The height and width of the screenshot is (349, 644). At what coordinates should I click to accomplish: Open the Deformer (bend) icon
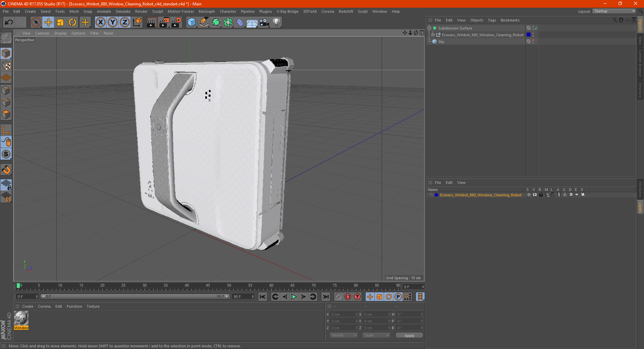click(x=240, y=22)
